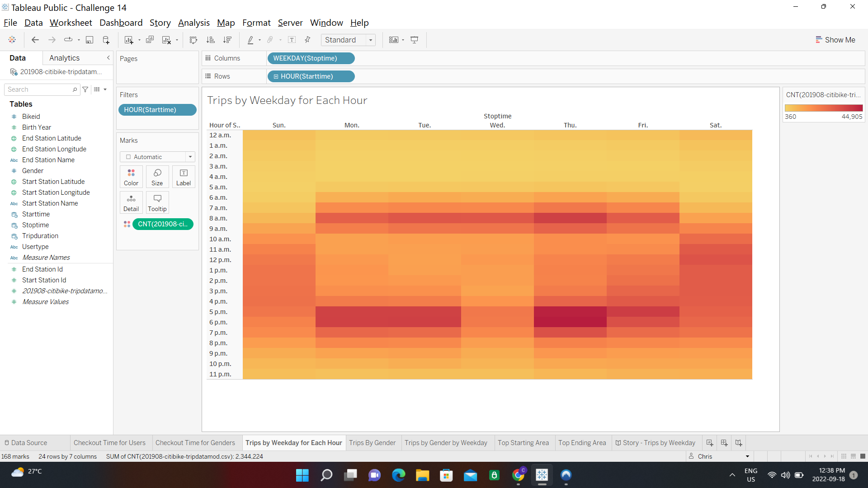Sort the view in ascending order
This screenshot has width=868, height=488.
point(211,40)
